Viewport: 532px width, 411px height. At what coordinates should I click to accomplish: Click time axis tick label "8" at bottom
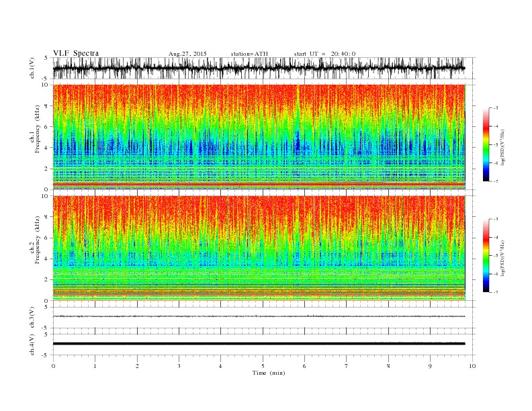click(x=388, y=366)
